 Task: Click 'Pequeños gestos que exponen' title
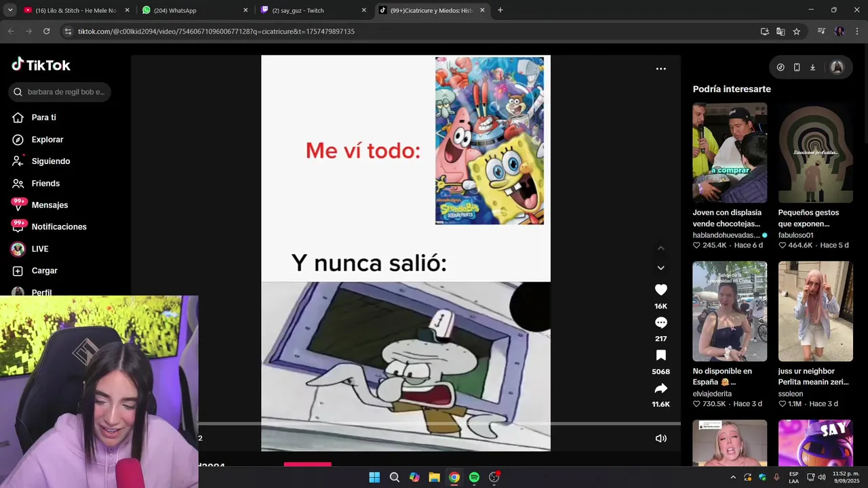808,218
